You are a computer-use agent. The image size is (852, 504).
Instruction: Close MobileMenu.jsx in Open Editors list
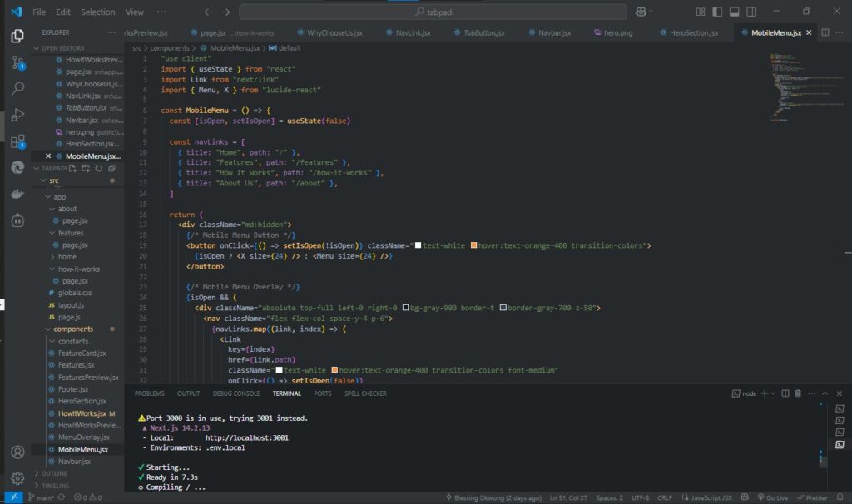[48, 156]
